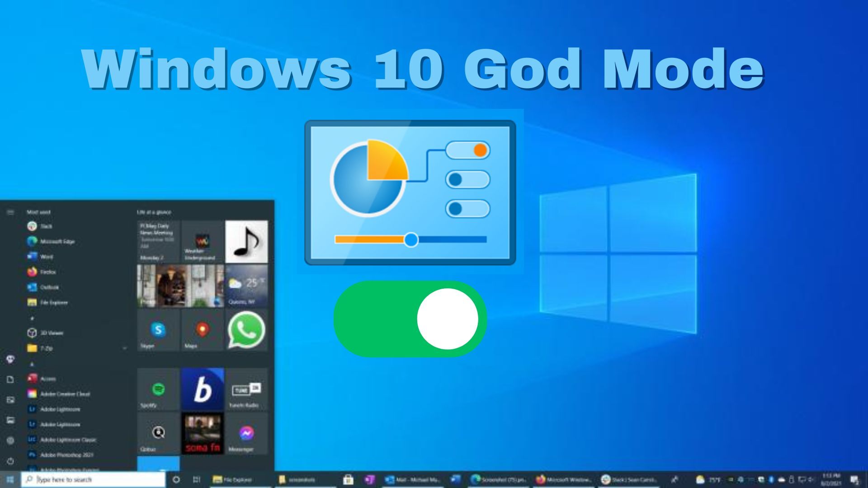Launch Adobe Creative Cloud from app list
Screen dimensions: 868x488
[x=59, y=394]
